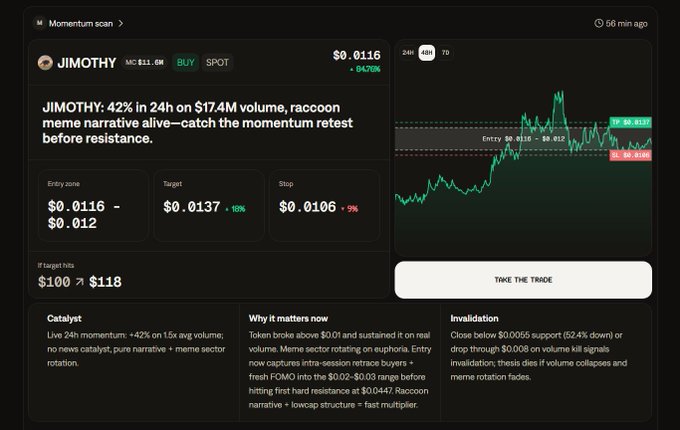Switch chart to the 24H tab
The width and height of the screenshot is (680, 430).
coord(408,52)
